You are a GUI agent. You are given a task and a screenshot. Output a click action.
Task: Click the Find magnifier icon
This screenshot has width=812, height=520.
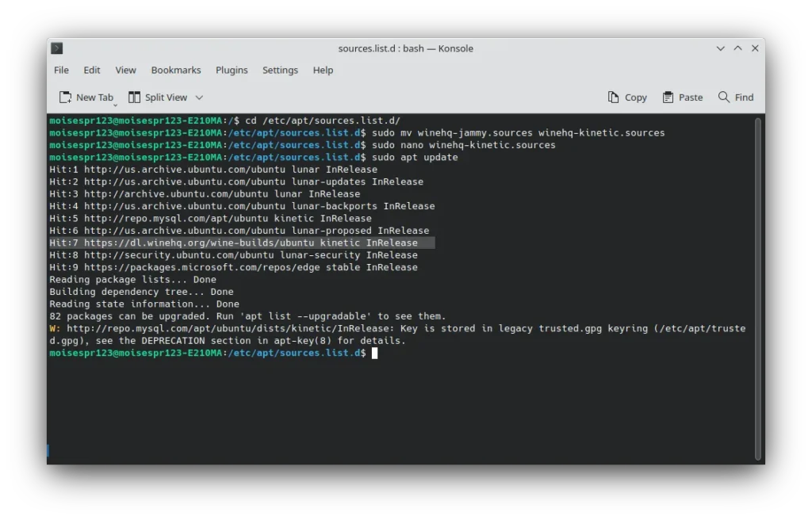click(x=723, y=97)
